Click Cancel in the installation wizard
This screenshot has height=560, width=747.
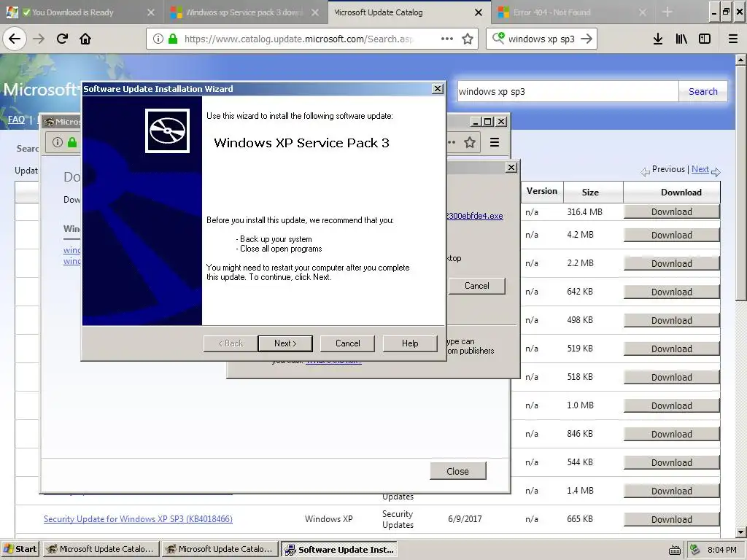point(348,343)
